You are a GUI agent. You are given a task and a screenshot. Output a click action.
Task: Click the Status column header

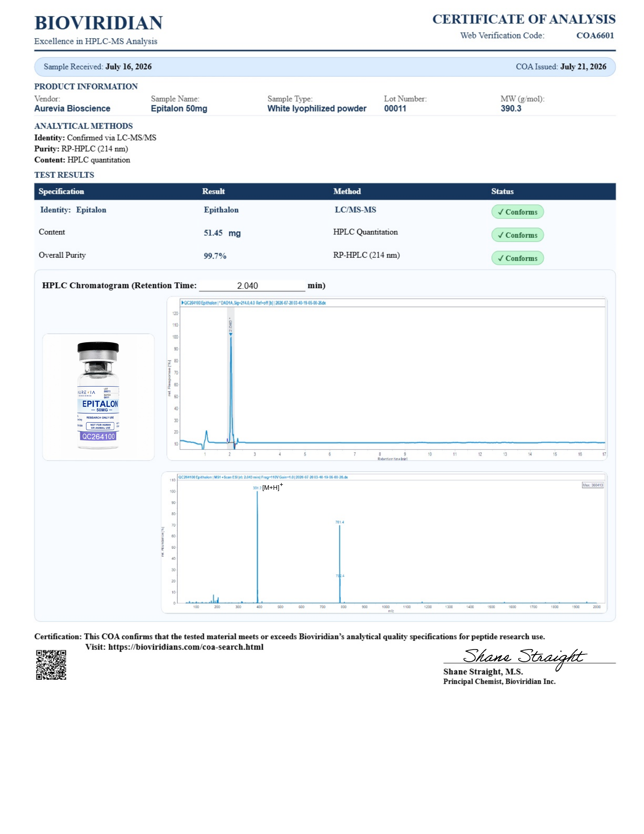click(x=502, y=191)
